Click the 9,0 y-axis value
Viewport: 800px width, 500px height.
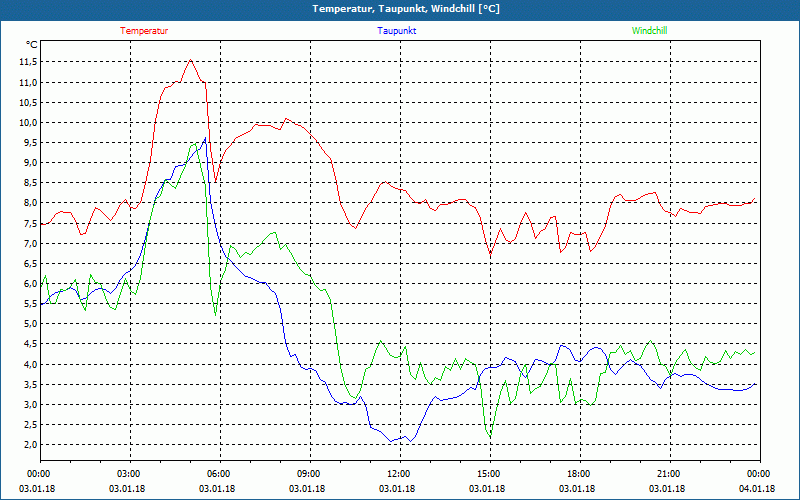pyautogui.click(x=30, y=163)
